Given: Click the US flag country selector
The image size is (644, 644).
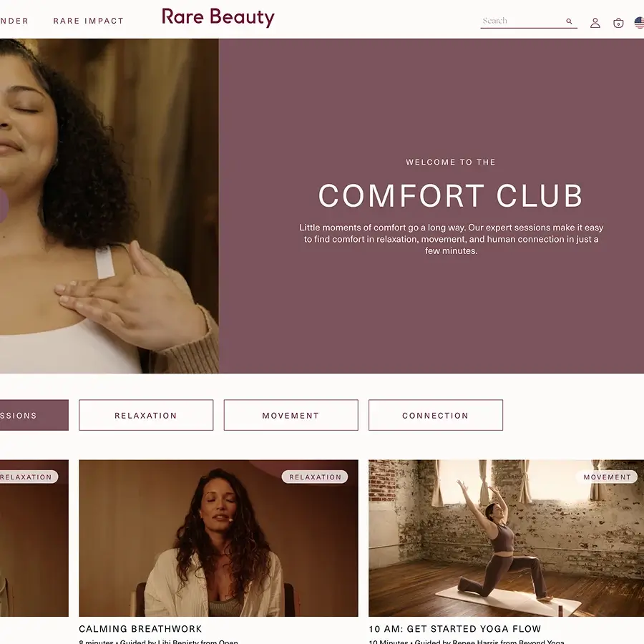Looking at the screenshot, I should 640,23.
